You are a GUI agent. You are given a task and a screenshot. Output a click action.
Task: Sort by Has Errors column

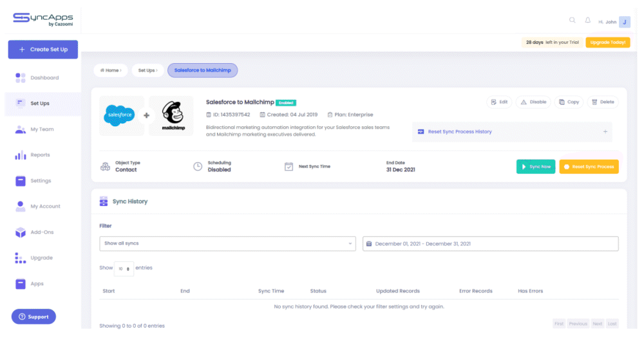[x=530, y=291]
